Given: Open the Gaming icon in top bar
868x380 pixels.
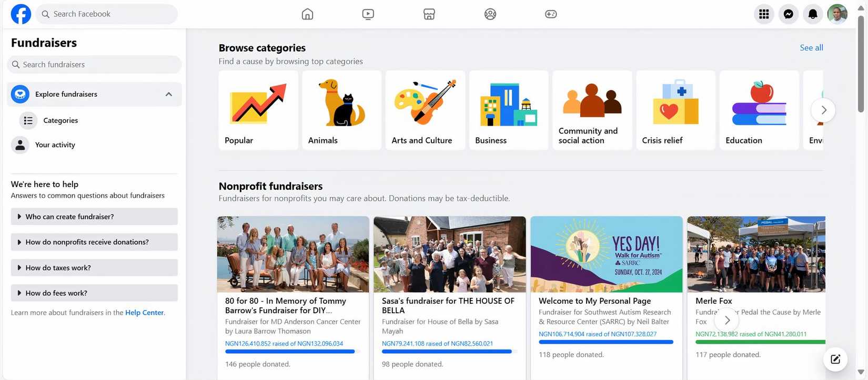Looking at the screenshot, I should click(x=551, y=14).
